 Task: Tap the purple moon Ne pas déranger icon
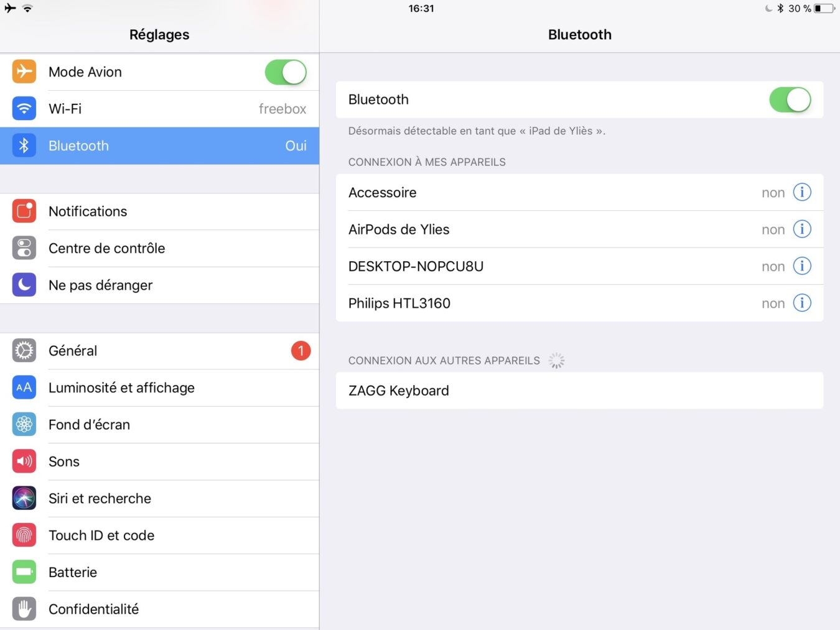click(24, 285)
